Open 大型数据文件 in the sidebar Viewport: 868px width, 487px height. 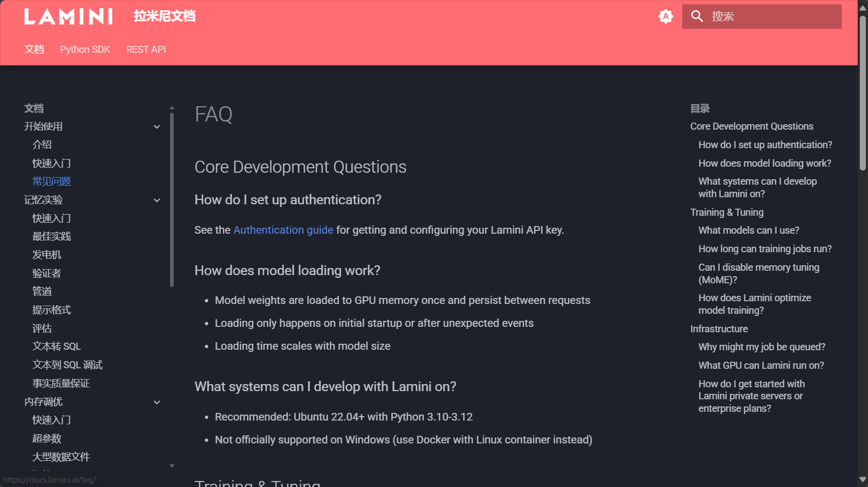tap(61, 457)
